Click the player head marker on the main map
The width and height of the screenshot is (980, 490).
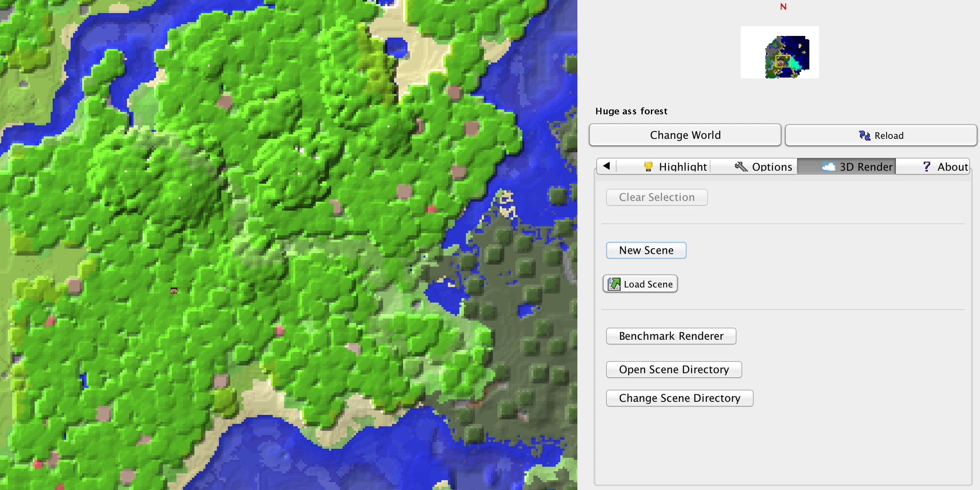pyautogui.click(x=174, y=291)
